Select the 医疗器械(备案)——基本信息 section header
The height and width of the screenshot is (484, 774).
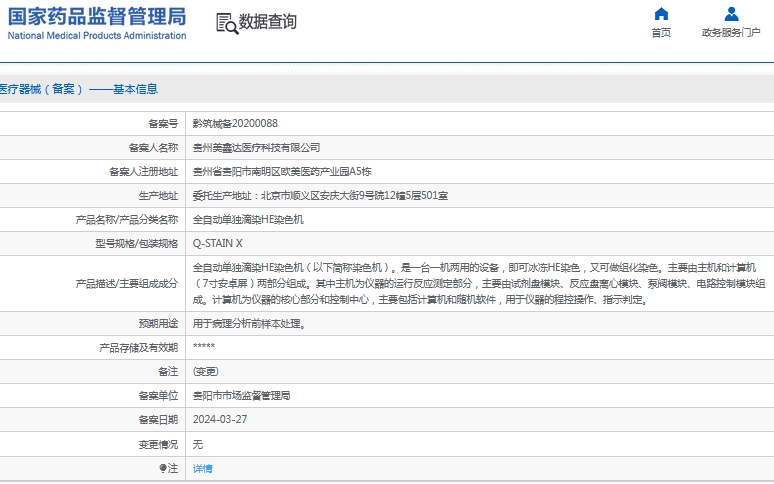click(x=79, y=89)
